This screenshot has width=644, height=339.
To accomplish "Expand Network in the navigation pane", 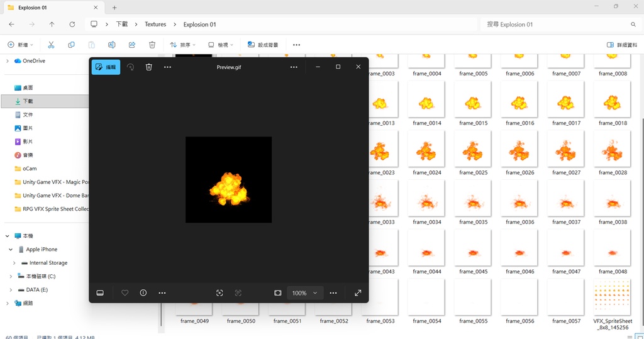I will (x=7, y=303).
